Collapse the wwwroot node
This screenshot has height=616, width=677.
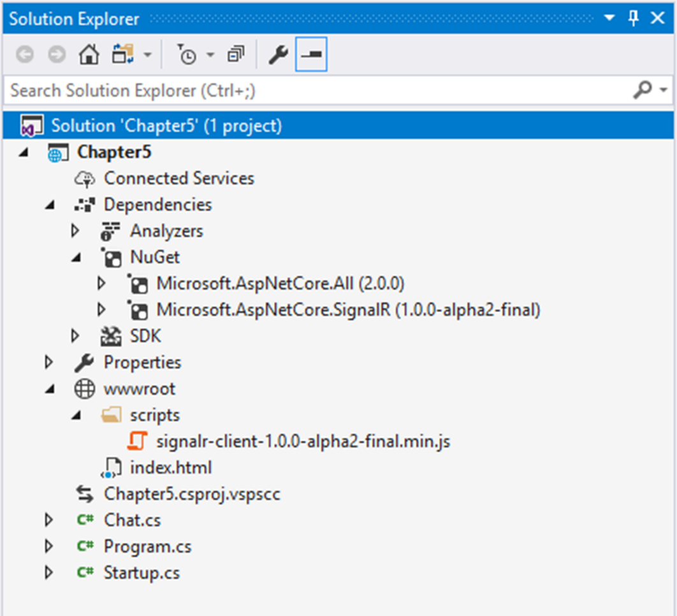(x=50, y=389)
